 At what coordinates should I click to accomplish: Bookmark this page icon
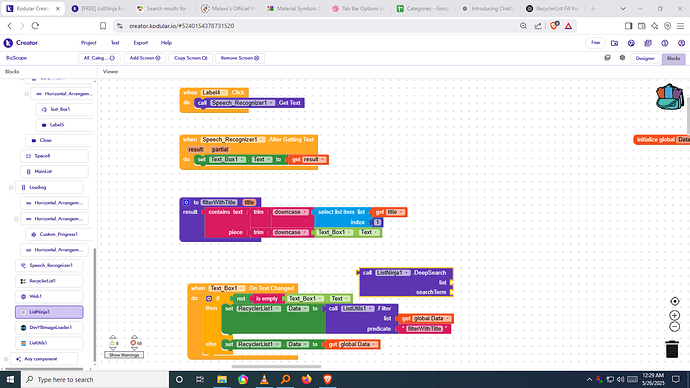(103, 26)
